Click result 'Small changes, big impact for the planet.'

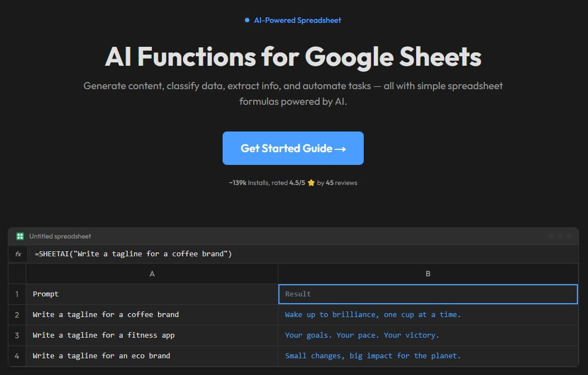[x=428, y=356]
